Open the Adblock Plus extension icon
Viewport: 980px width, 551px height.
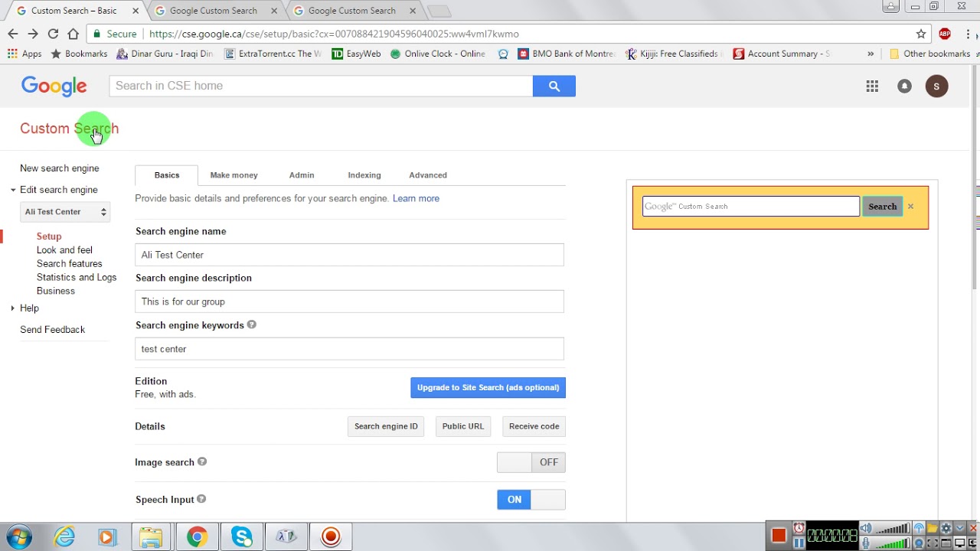(x=945, y=34)
